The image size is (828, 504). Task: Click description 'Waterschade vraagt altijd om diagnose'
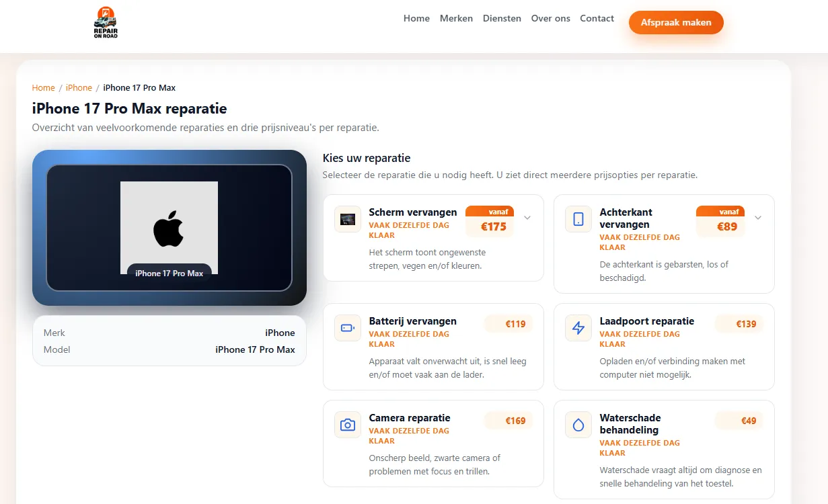pyautogui.click(x=681, y=476)
